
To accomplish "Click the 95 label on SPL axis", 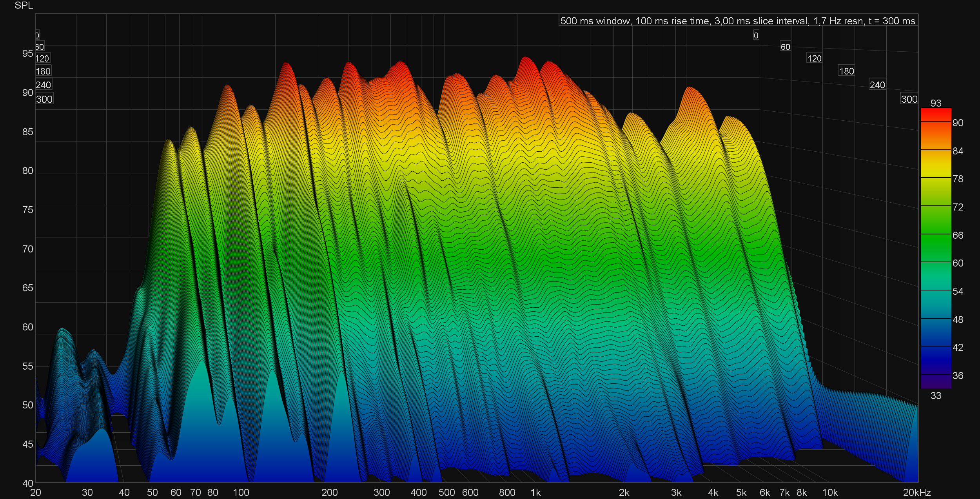I will [27, 53].
